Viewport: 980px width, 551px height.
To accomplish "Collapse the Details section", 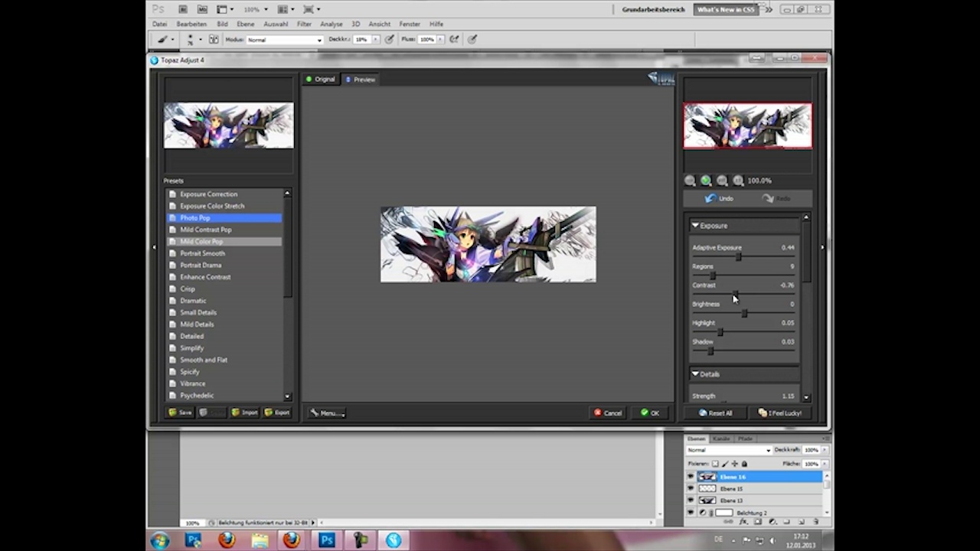I will coord(695,374).
